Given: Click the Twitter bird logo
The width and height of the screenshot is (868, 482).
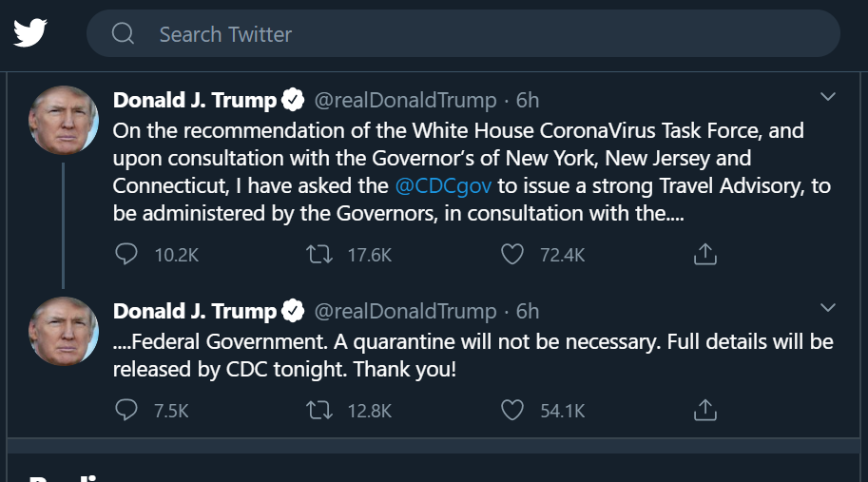Looking at the screenshot, I should coord(29,33).
